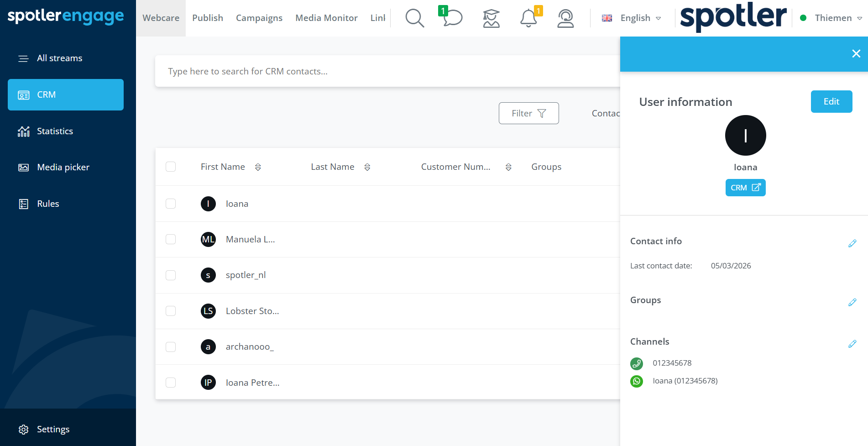Select CRM in the sidebar
This screenshot has height=446, width=868.
coord(66,94)
